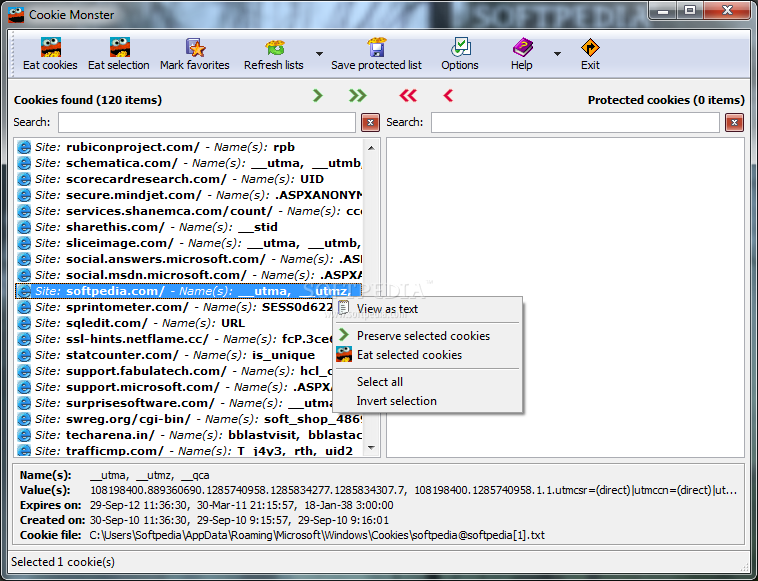Select the scorecardresearch.com cookie row
The width and height of the screenshot is (758, 581).
click(189, 179)
